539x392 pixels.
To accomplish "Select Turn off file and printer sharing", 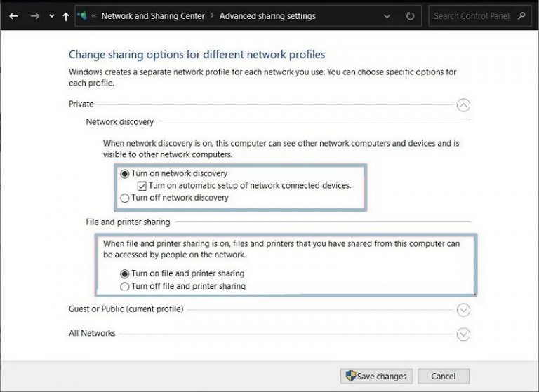I will click(125, 286).
